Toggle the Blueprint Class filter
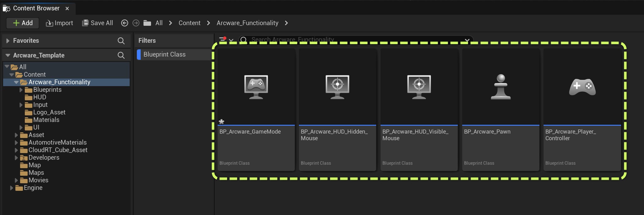This screenshot has height=215, width=644. pos(165,54)
